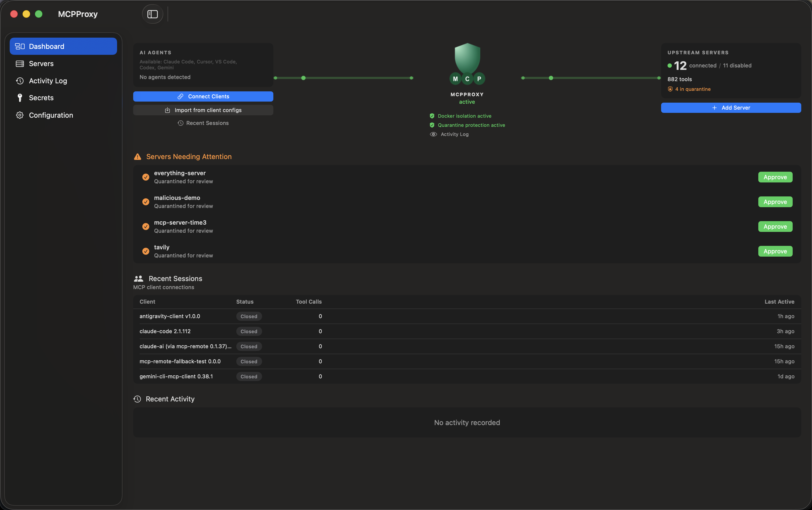Open Activity Log in the sidebar

(x=63, y=81)
